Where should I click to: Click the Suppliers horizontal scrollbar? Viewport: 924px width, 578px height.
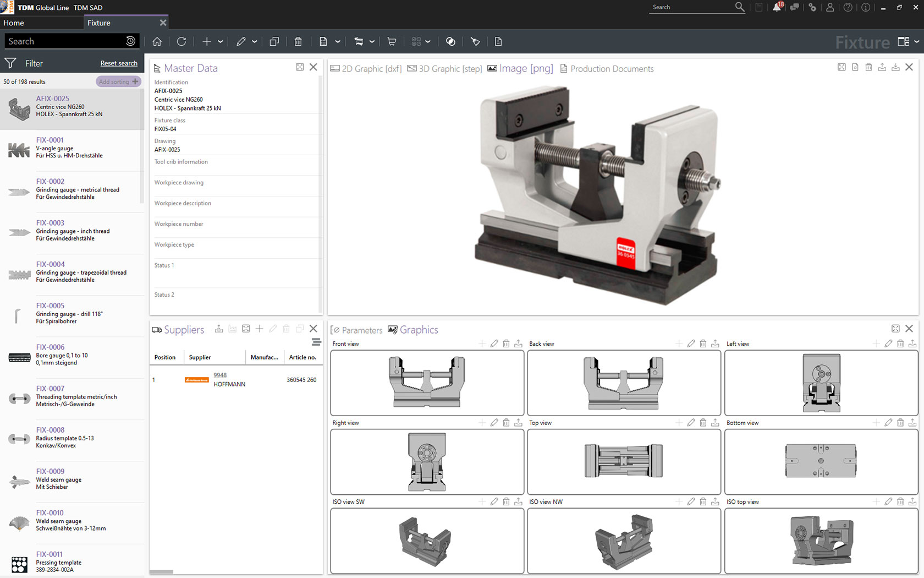coord(161,571)
